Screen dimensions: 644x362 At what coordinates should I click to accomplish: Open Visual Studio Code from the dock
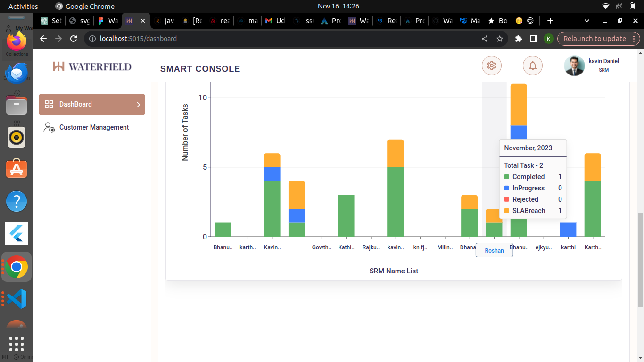17,297
